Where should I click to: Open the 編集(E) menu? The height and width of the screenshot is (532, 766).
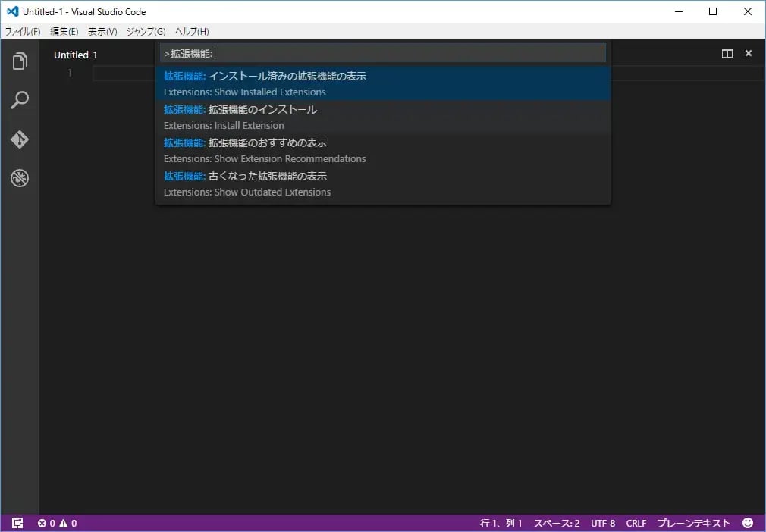(64, 31)
